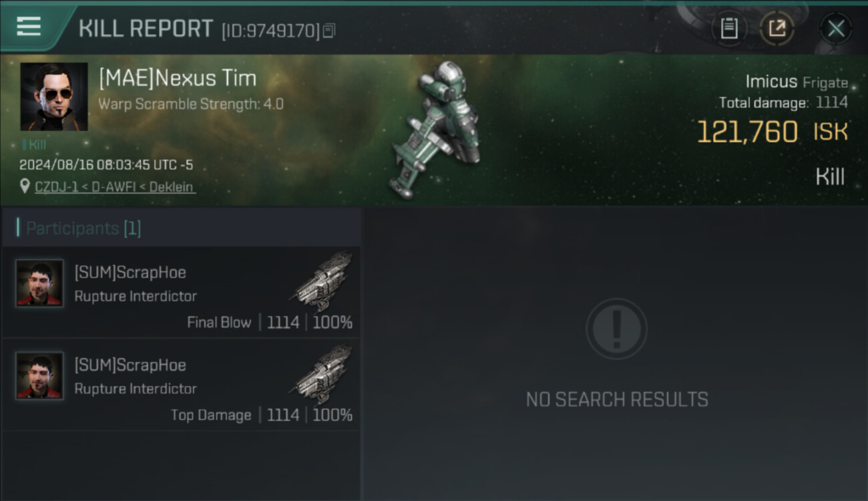Open the CZDJ-1 location link
Screen dimensions: 868x501
[x=115, y=187]
